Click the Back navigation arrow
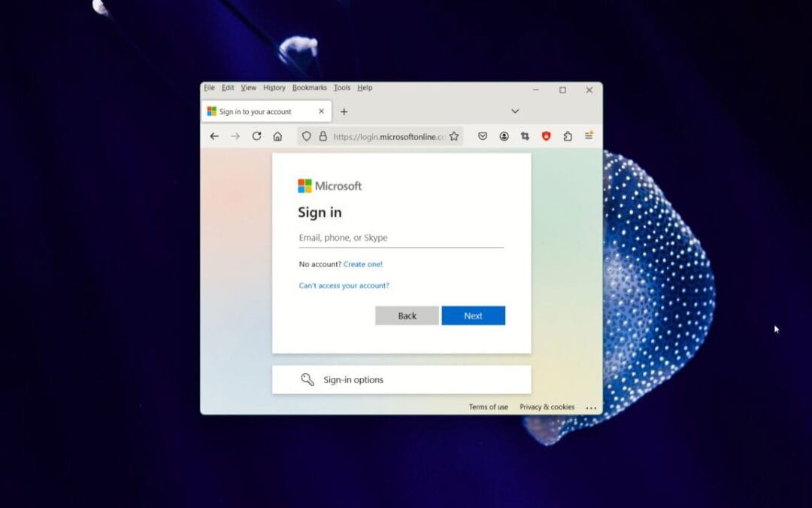 [x=214, y=135]
